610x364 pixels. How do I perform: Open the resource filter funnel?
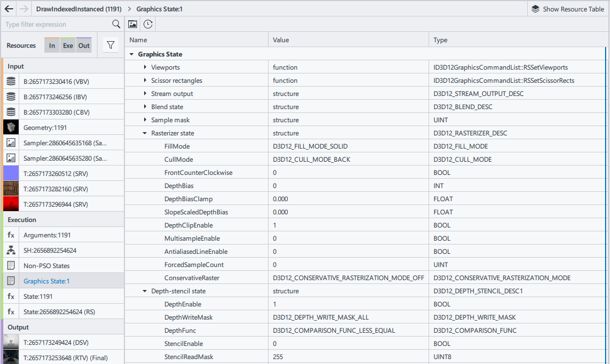click(111, 46)
